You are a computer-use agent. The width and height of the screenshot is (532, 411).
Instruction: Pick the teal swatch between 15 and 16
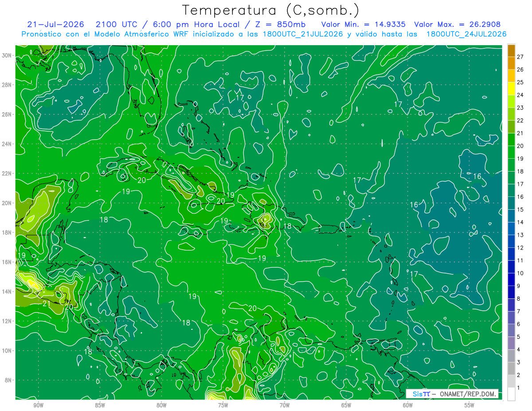(512, 203)
